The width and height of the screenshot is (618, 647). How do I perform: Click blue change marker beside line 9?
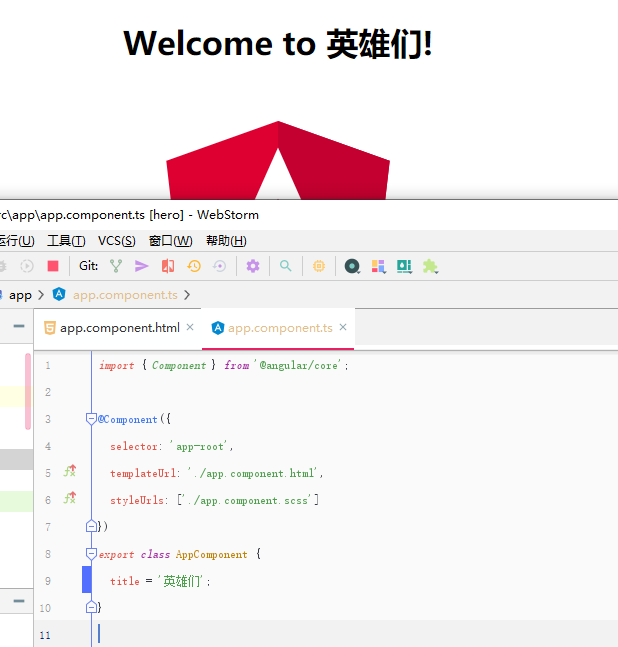pos(87,580)
